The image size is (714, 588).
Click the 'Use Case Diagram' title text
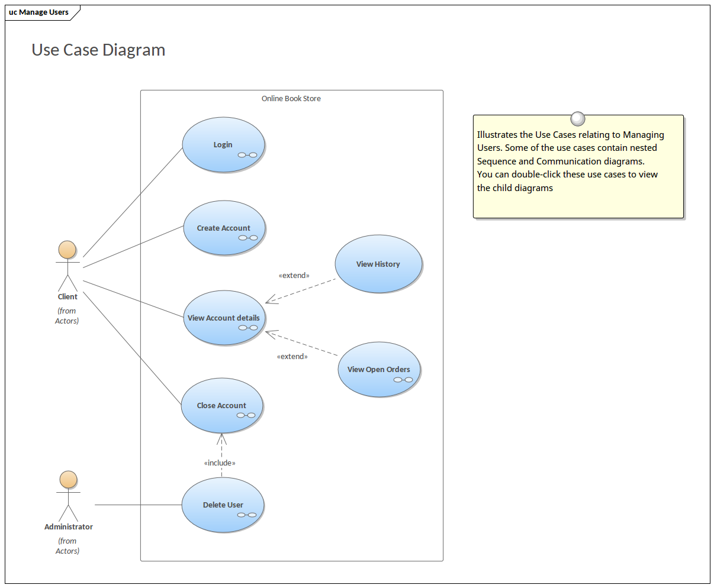point(98,50)
